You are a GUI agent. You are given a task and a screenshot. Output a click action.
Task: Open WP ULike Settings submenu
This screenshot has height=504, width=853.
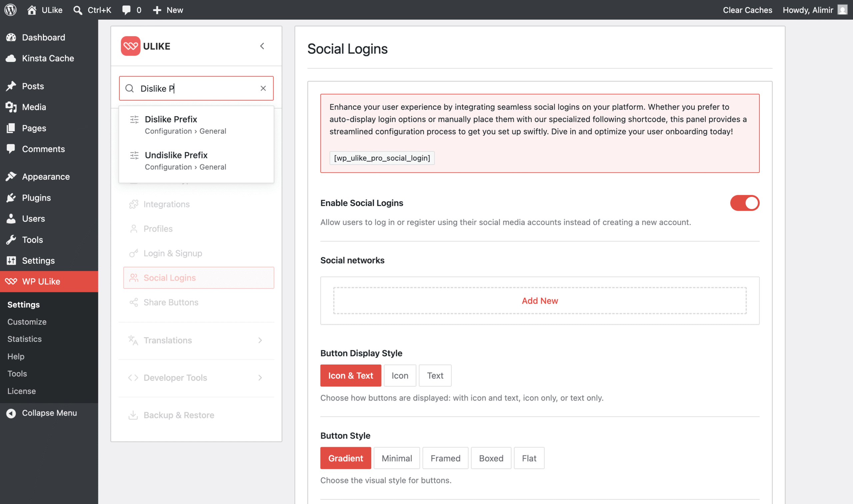pyautogui.click(x=23, y=305)
